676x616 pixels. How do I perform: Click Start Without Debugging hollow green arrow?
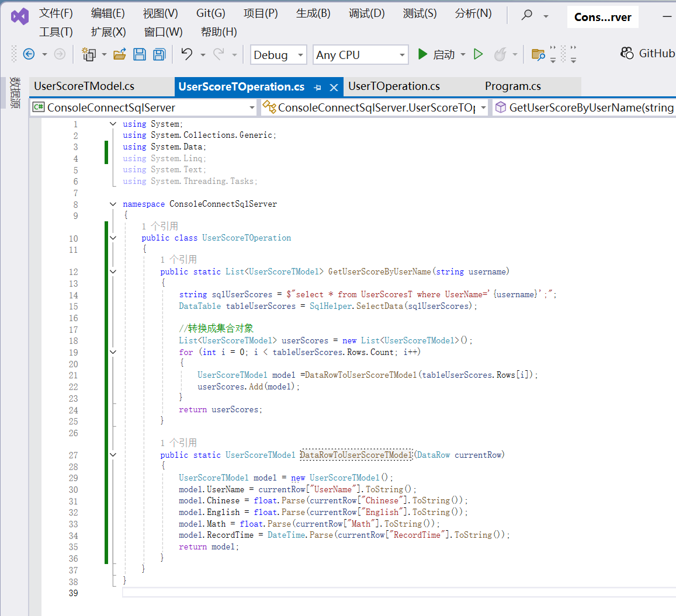tap(478, 54)
